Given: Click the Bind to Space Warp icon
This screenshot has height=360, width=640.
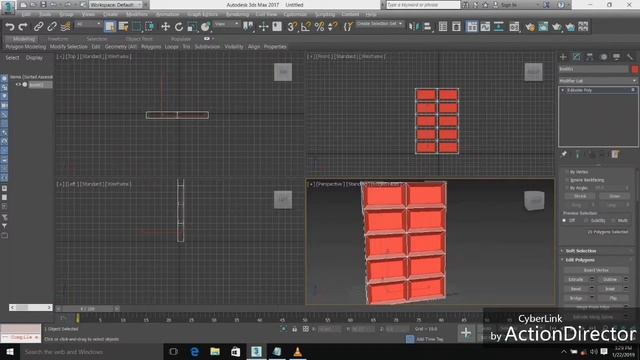Looking at the screenshot, I should 65,27.
